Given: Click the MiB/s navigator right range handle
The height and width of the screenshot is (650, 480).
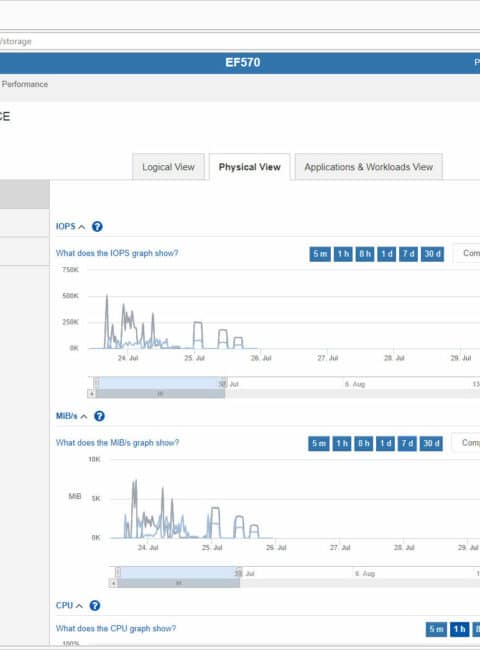Looking at the screenshot, I should click(x=239, y=572).
